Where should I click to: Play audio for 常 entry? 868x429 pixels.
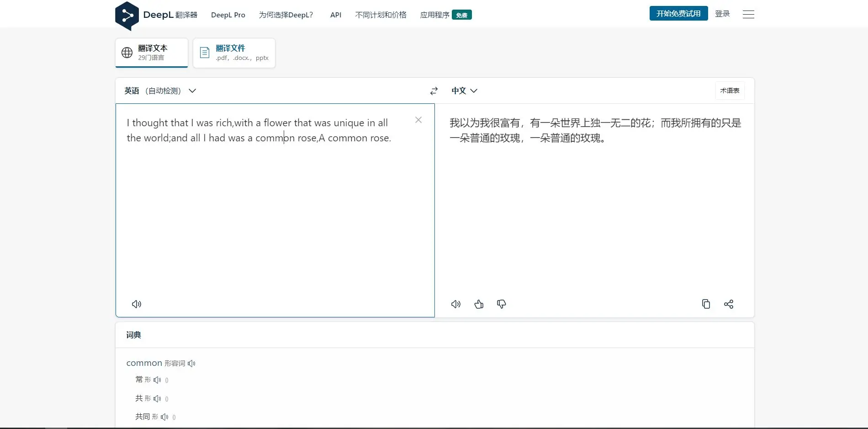click(x=157, y=380)
